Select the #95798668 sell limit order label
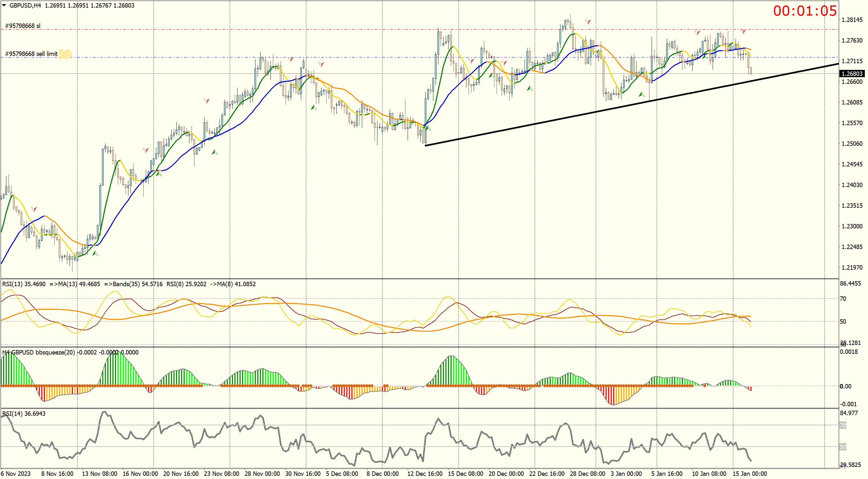The height and width of the screenshot is (479, 868). tap(31, 54)
